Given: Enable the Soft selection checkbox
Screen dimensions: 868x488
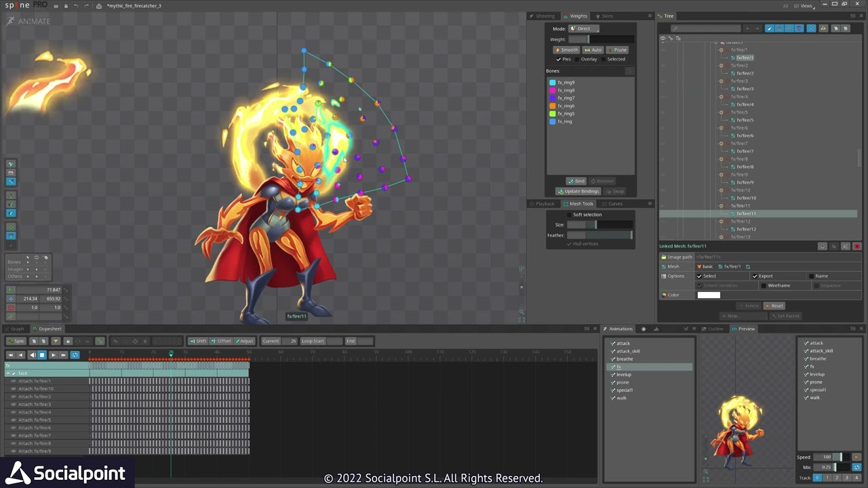Looking at the screenshot, I should 569,214.
